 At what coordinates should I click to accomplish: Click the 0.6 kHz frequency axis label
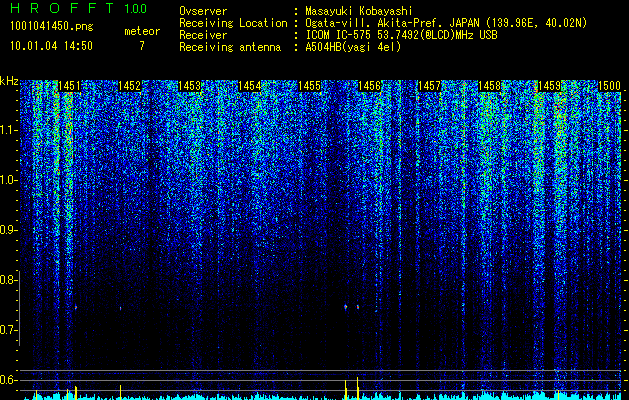click(9, 380)
